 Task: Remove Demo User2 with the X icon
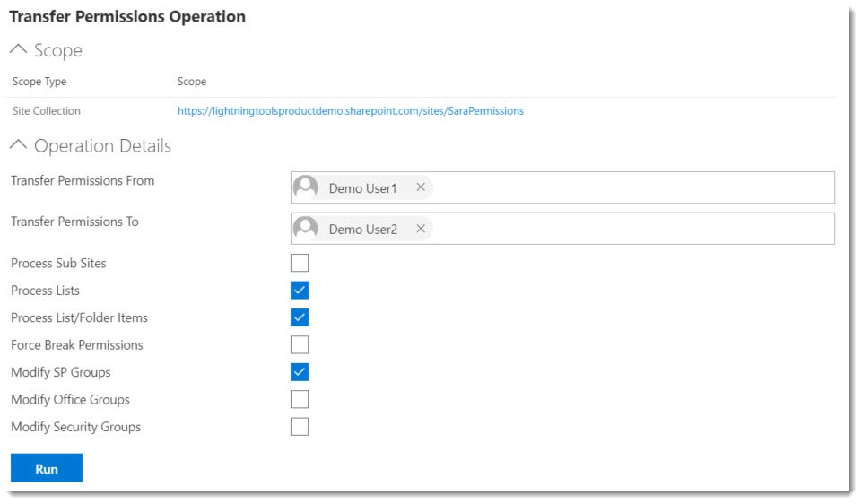tap(421, 229)
